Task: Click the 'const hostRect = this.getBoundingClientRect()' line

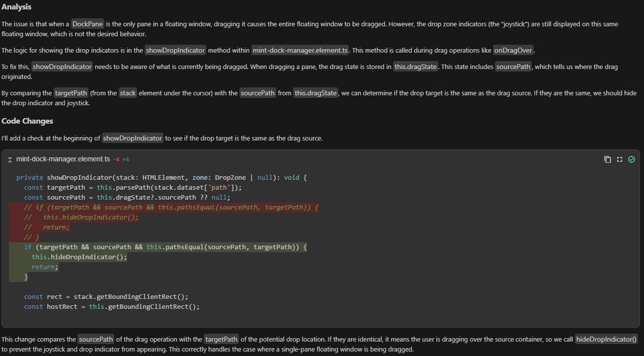Action: (x=112, y=306)
